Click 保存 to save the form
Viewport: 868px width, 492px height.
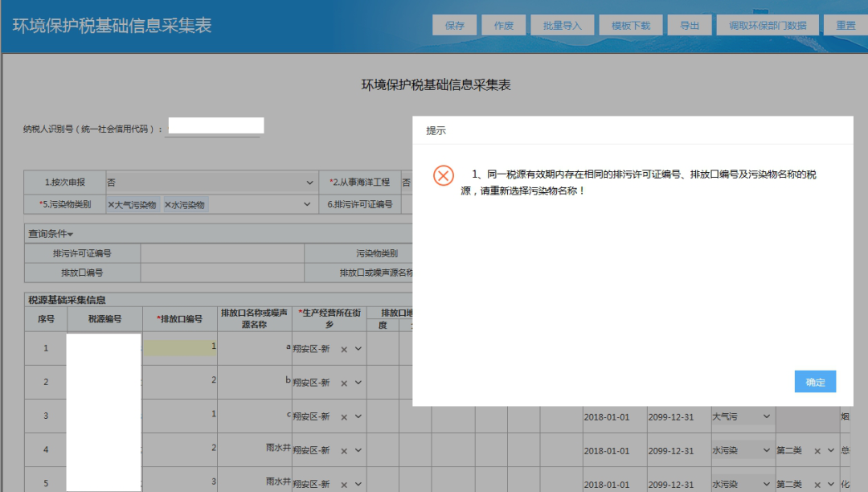(454, 24)
